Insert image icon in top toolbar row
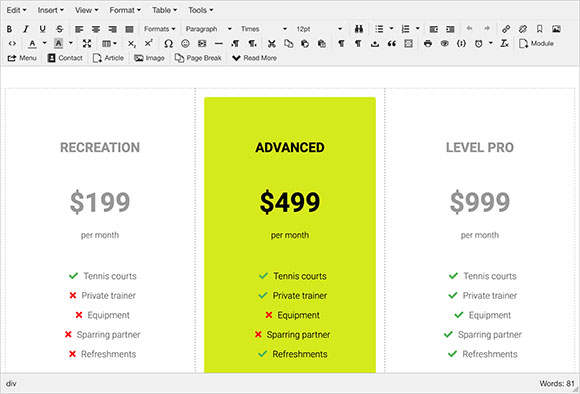 coord(556,29)
